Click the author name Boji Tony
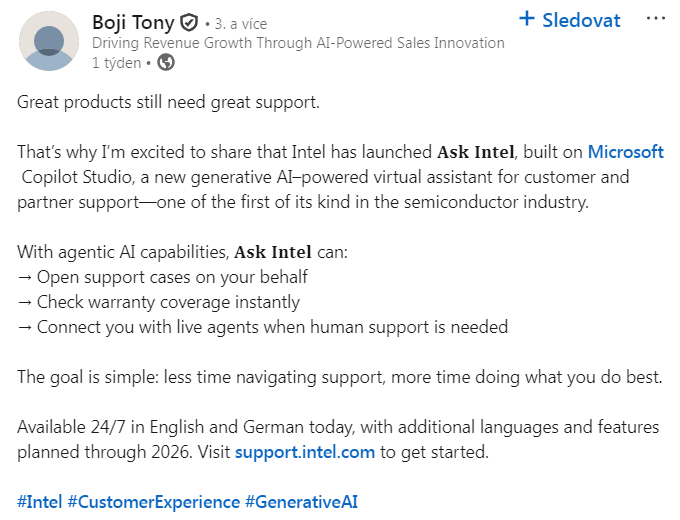Screen dimensions: 680x520 pos(132,22)
